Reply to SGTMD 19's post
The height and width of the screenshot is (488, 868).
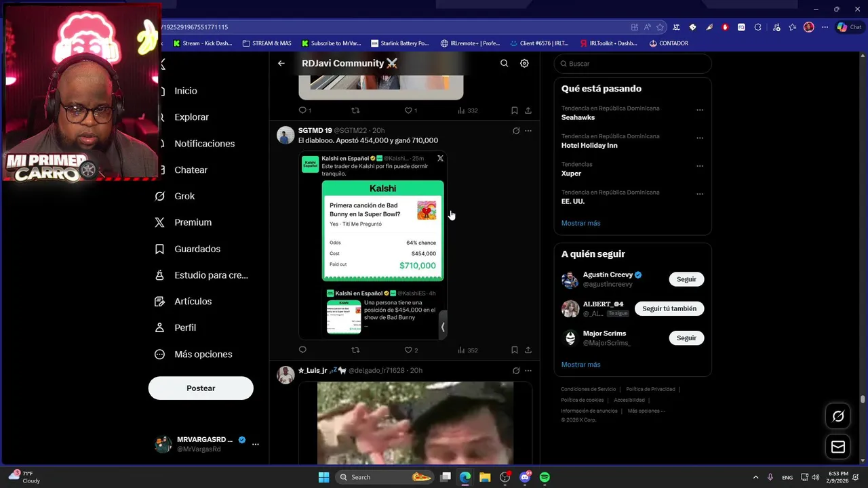[x=302, y=350]
